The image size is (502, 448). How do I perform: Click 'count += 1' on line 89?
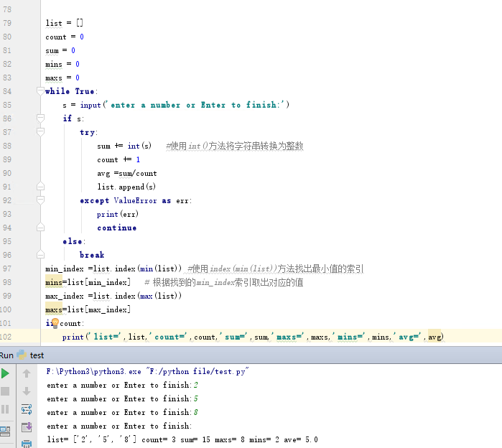click(x=118, y=159)
